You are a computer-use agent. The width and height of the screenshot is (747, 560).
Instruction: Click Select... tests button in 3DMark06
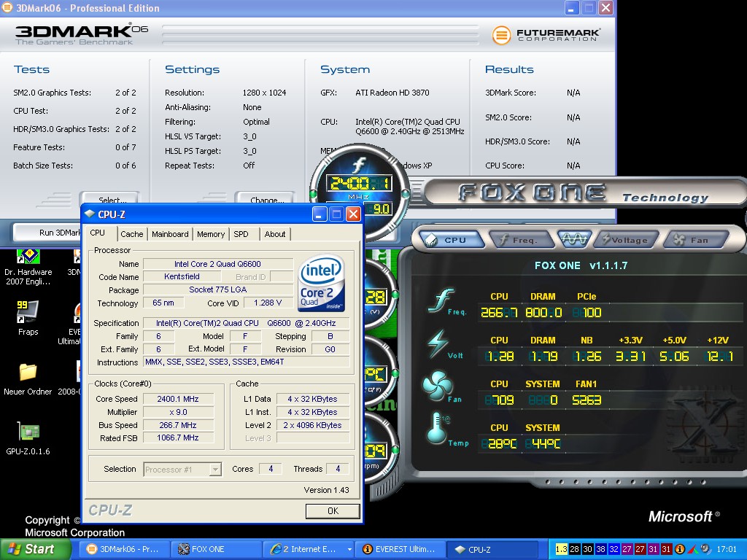coord(111,200)
